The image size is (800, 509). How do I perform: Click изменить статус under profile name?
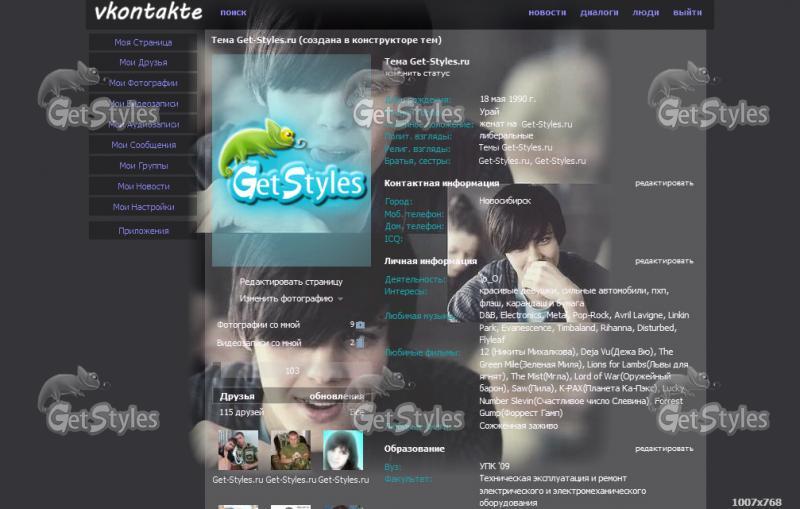click(x=417, y=73)
